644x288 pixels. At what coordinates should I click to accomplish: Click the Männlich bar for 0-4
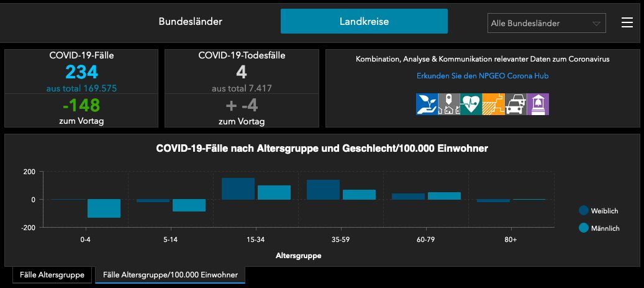tap(104, 208)
